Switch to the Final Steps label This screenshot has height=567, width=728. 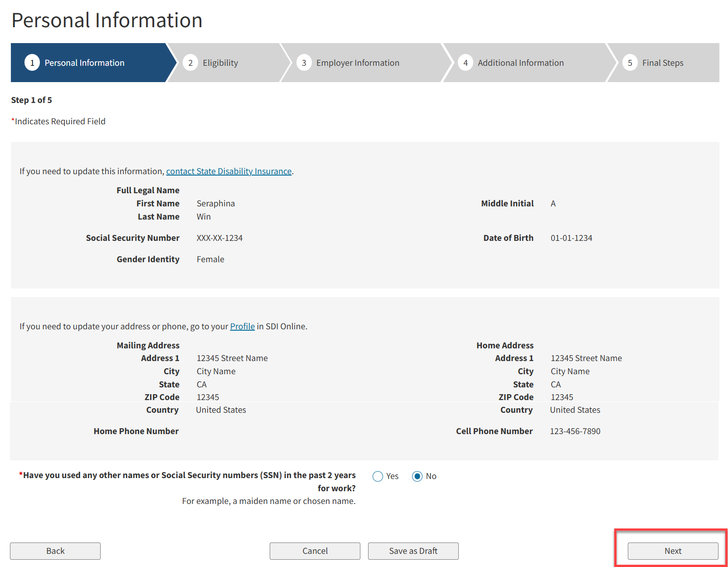663,63
